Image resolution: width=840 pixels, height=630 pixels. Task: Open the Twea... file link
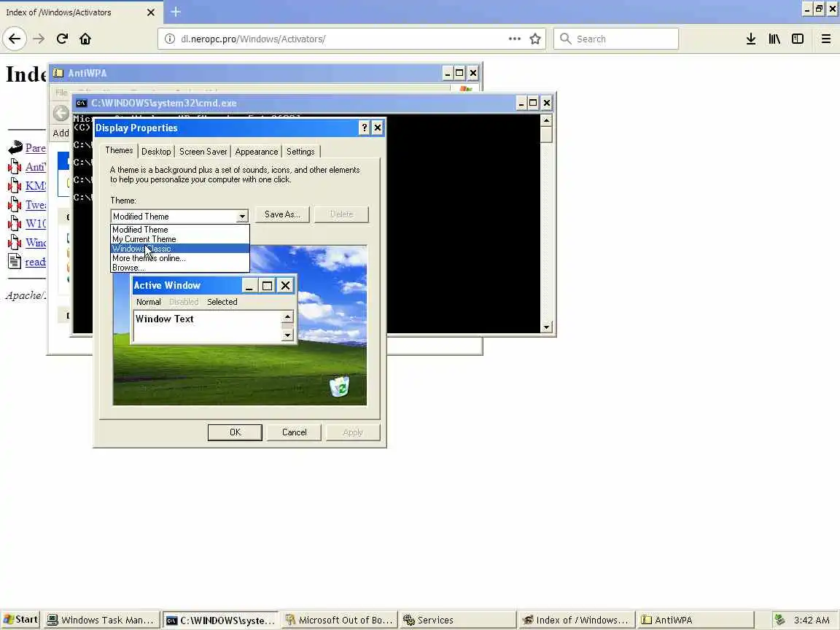35,205
